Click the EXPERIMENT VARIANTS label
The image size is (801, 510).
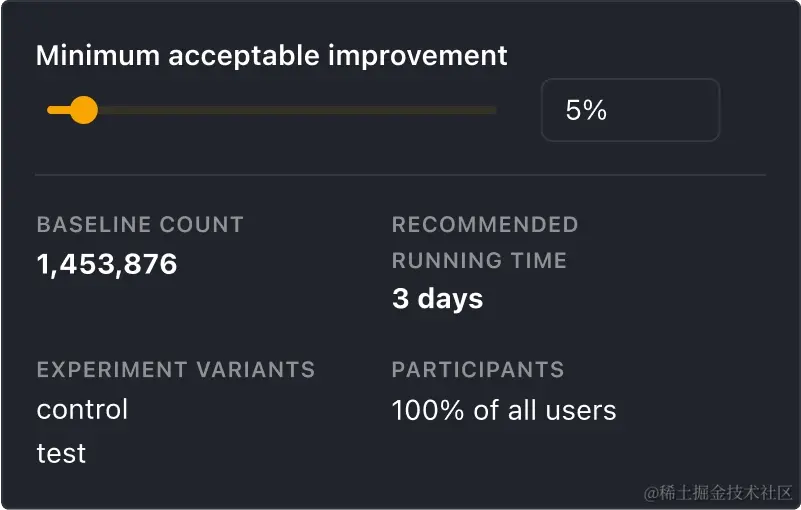[x=176, y=370]
